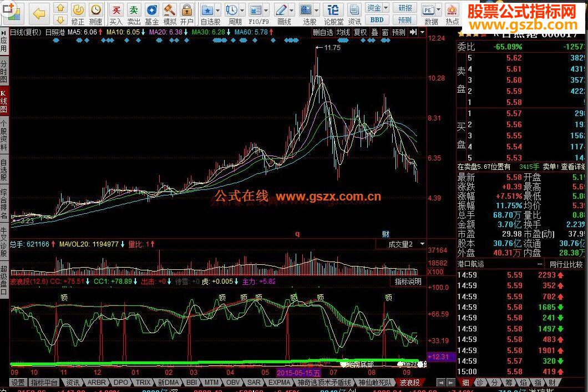Viewport: 588px width, 392px height.
Task: Open the 资讯 news icon
Action: pos(354,13)
